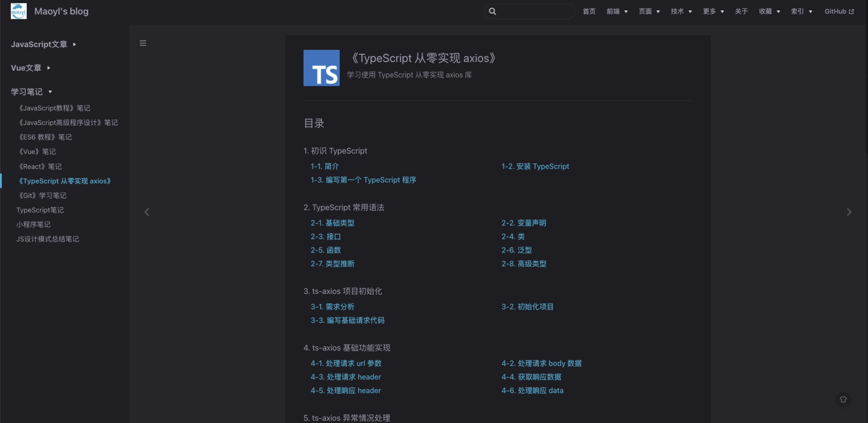Open the 前端 dropdown menu
The height and width of the screenshot is (423, 868).
click(x=617, y=11)
